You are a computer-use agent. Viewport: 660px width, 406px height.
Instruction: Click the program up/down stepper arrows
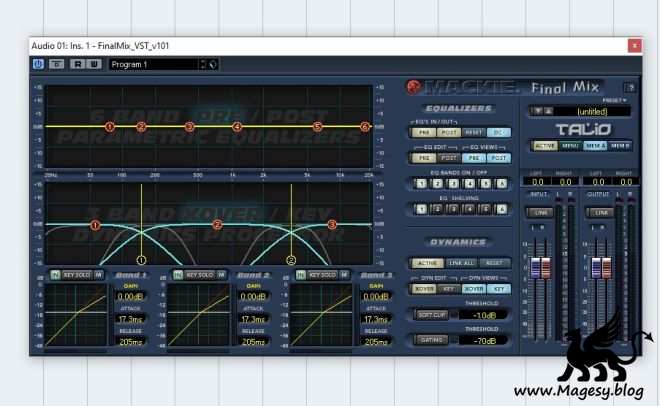pos(203,64)
